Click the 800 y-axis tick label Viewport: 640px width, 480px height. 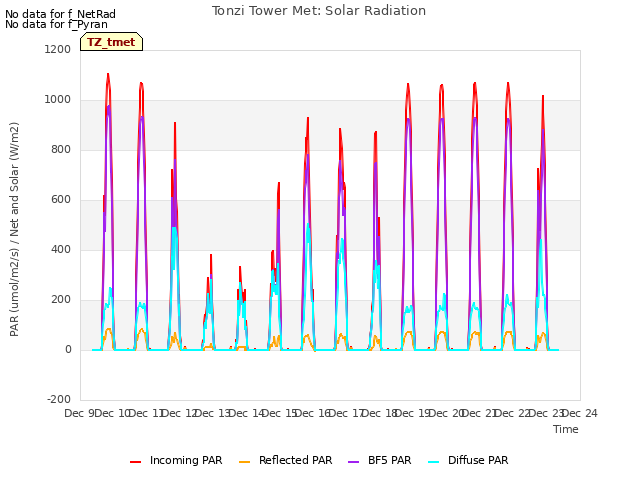(61, 149)
